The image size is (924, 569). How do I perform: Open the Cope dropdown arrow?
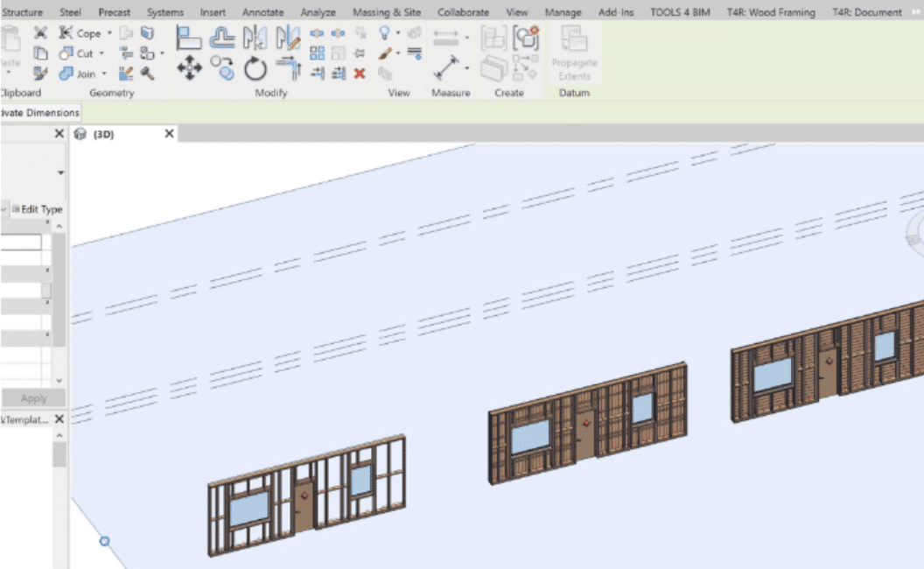[109, 33]
